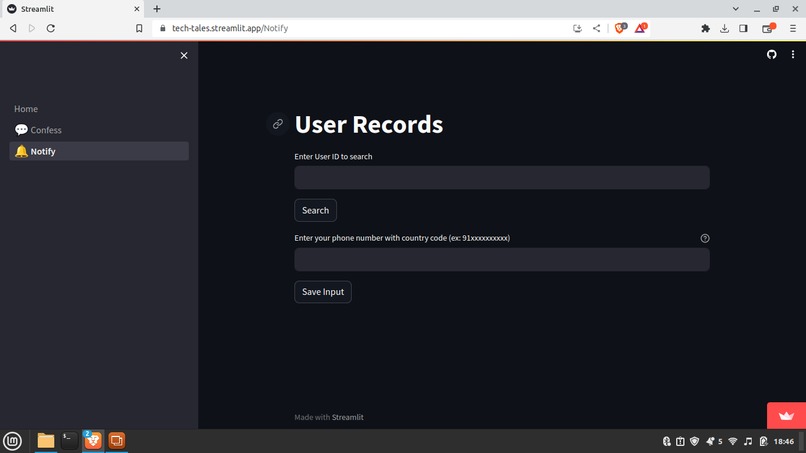Reload the current page
This screenshot has height=453, width=806.
50,28
